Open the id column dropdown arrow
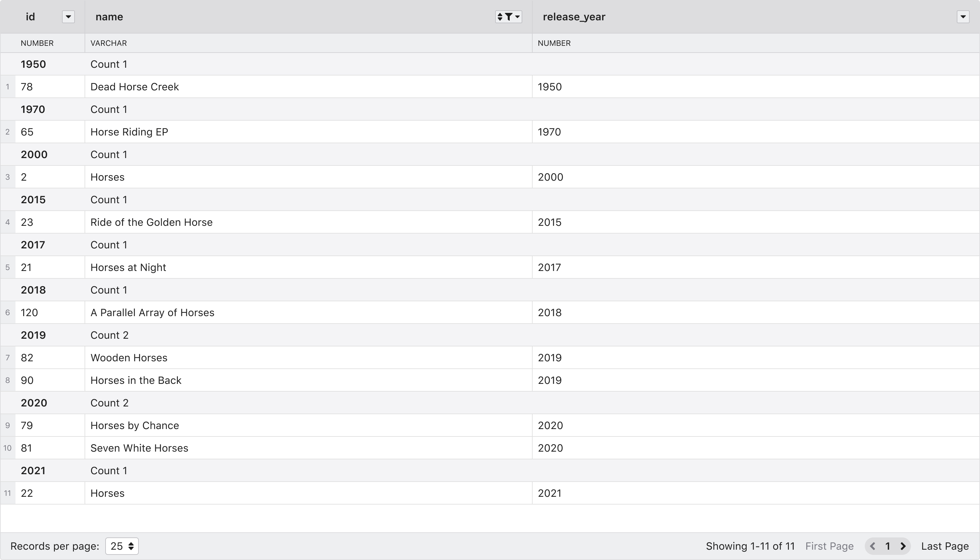The height and width of the screenshot is (560, 980). (x=68, y=17)
